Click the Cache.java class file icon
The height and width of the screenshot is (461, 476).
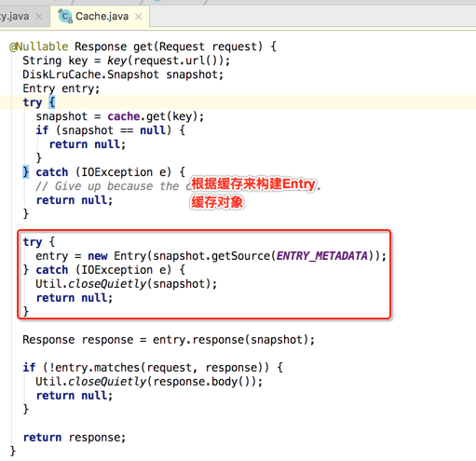(65, 16)
